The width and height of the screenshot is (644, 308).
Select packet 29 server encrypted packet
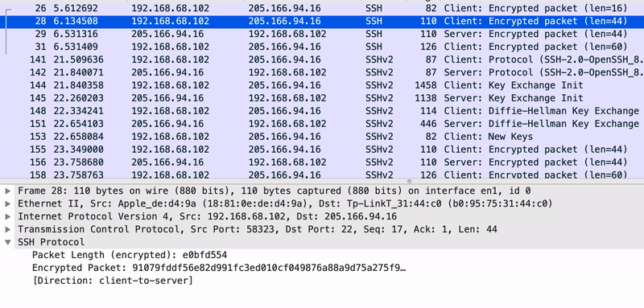[x=322, y=34]
